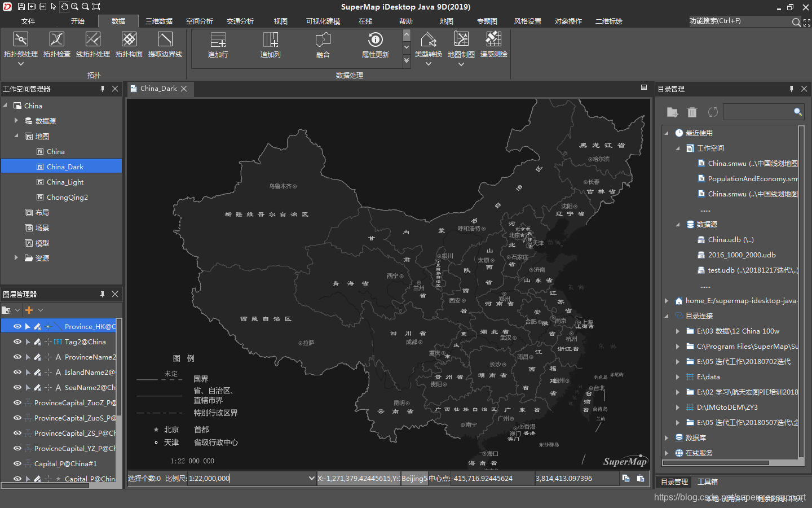812x508 pixels.
Task: Select the arrow pointer tool
Action: pos(54,7)
